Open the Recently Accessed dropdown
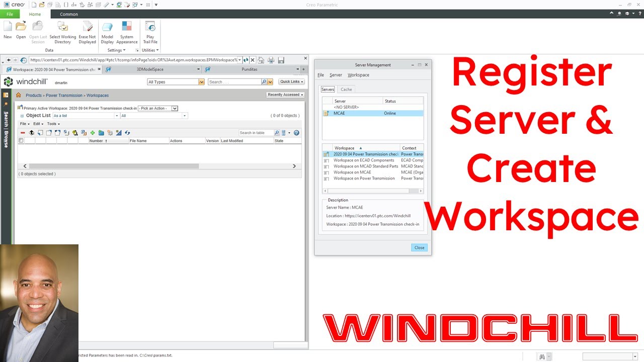The height and width of the screenshot is (362, 644). [x=285, y=95]
